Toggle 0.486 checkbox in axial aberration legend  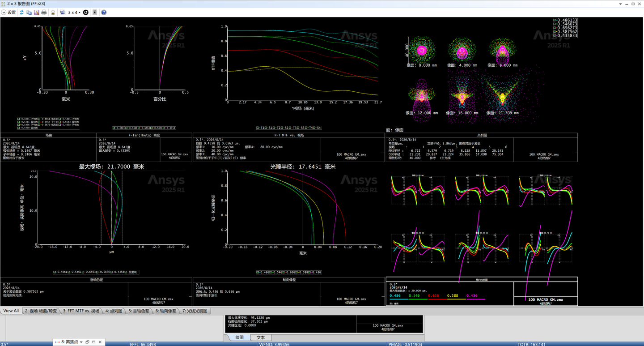[258, 272]
